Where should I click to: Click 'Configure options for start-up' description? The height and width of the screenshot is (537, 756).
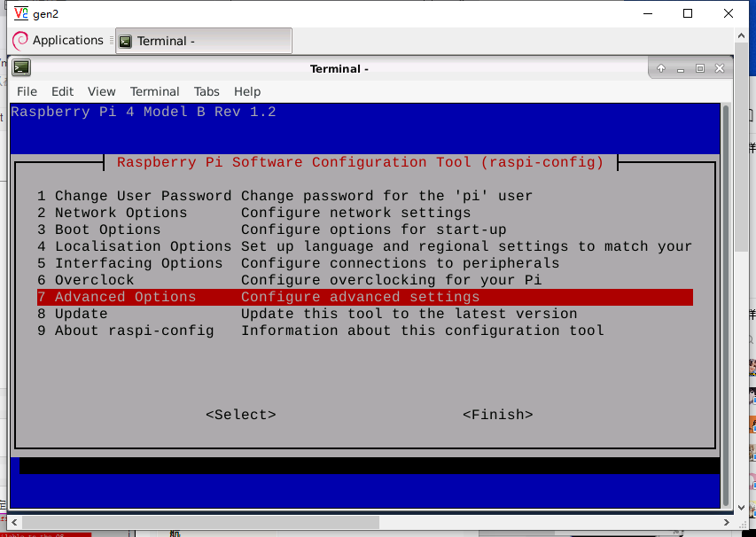tap(374, 230)
